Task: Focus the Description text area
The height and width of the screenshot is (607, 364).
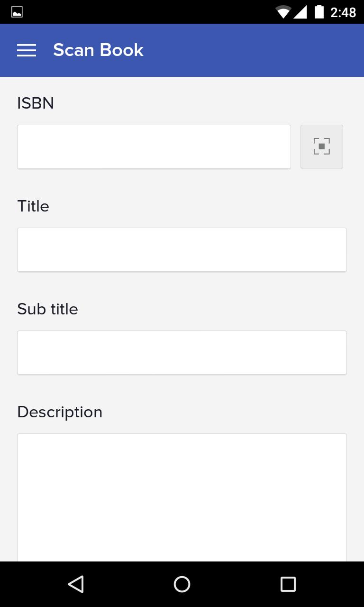Action: tap(182, 497)
